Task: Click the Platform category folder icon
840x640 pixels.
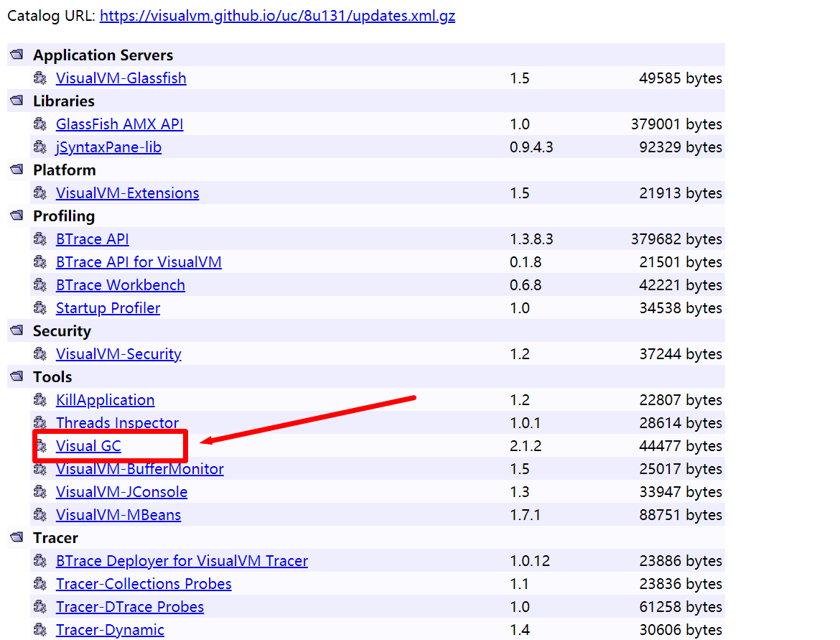Action: click(17, 170)
